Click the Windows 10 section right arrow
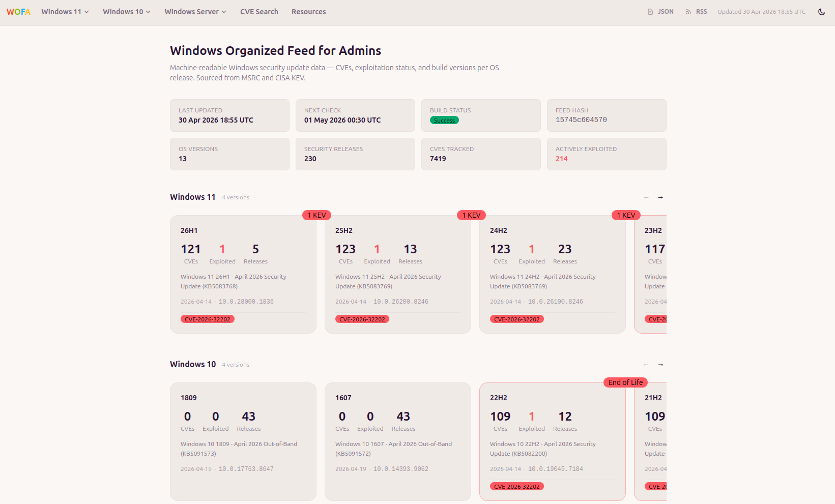The image size is (835, 504). pos(660,365)
